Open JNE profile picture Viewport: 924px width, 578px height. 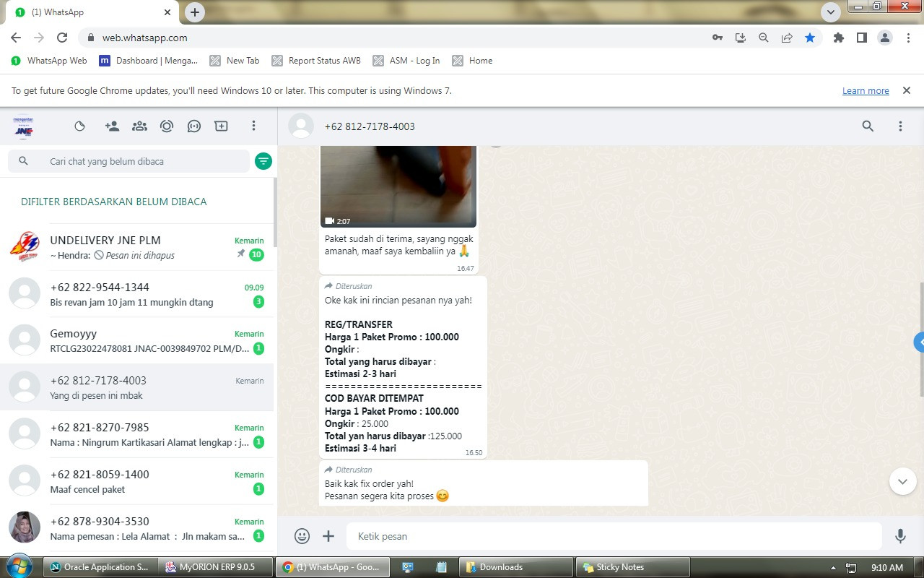click(24, 126)
